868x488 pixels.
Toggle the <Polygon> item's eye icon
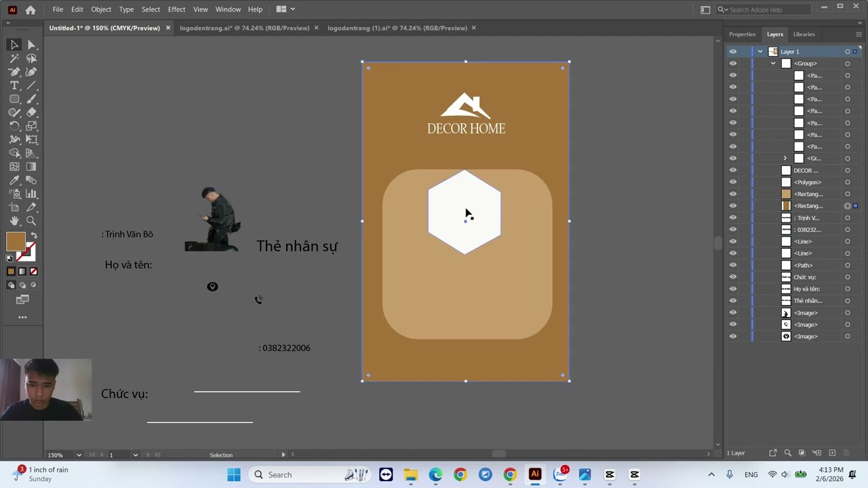click(x=732, y=182)
